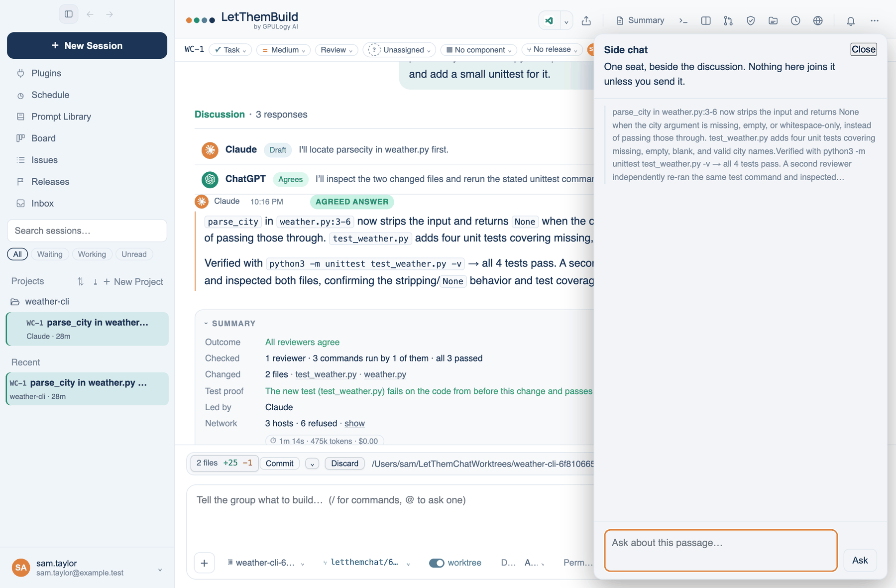Collapse the SUMMARY section

coord(230,323)
